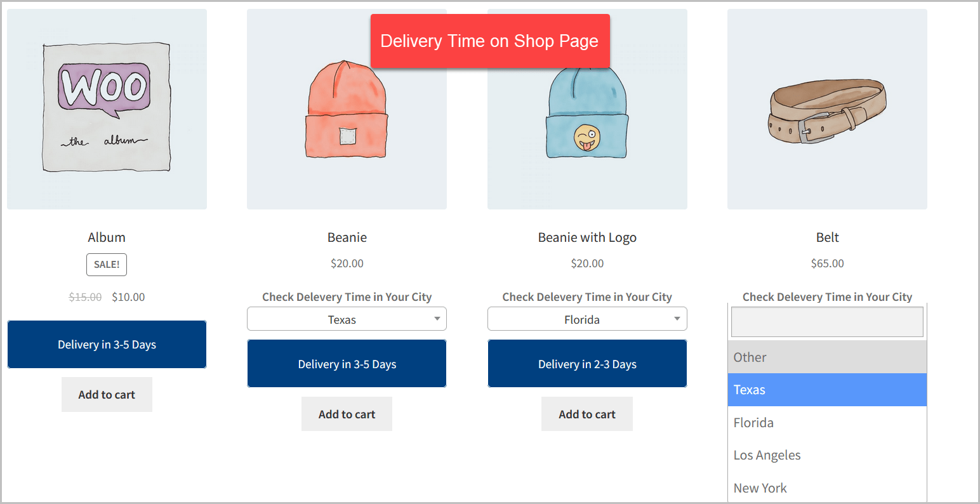Add the Beanie with Logo to cart

coord(586,413)
